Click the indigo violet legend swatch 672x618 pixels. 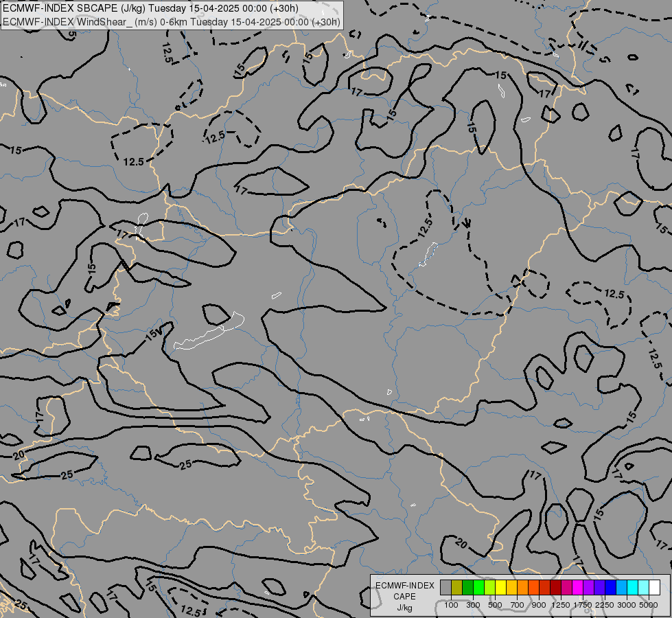coord(599,588)
